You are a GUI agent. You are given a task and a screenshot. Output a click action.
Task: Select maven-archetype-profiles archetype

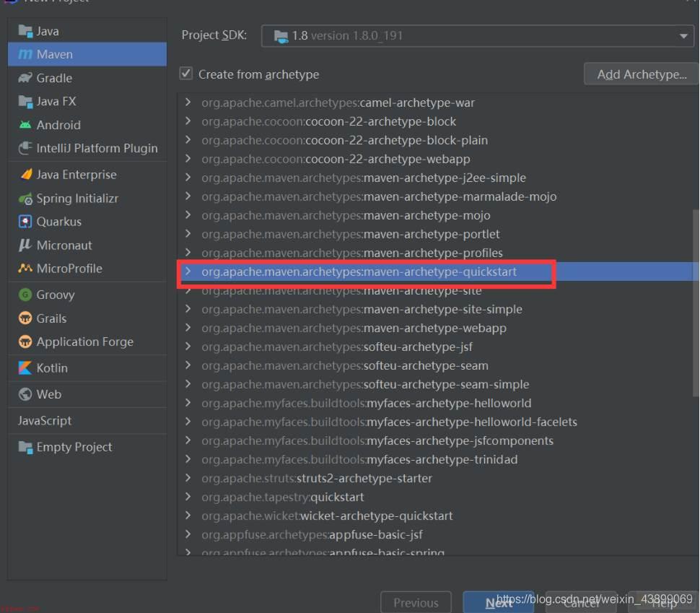(351, 253)
